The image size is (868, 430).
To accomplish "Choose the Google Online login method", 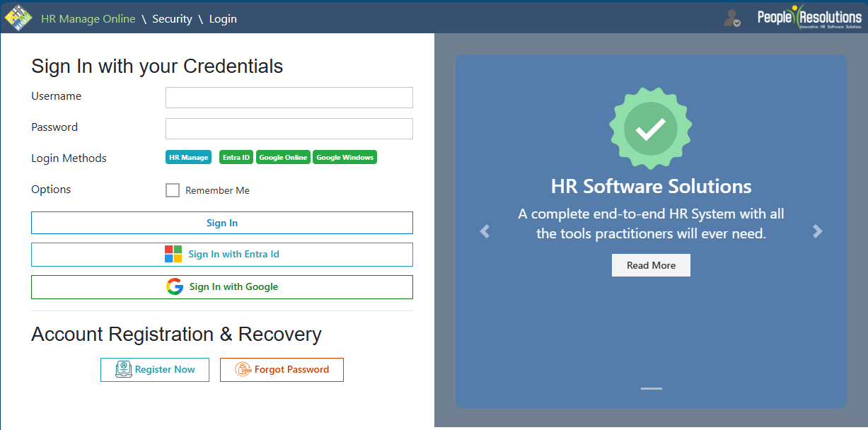I will tap(283, 157).
